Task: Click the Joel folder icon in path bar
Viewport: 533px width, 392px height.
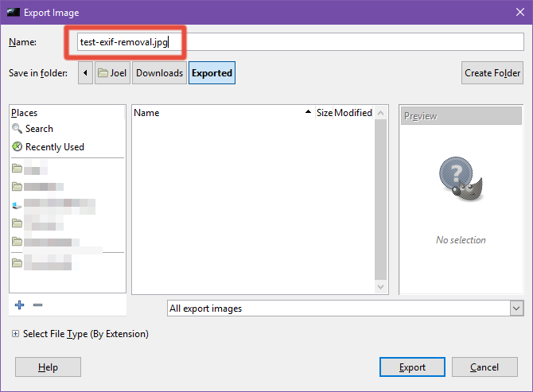Action: point(103,72)
